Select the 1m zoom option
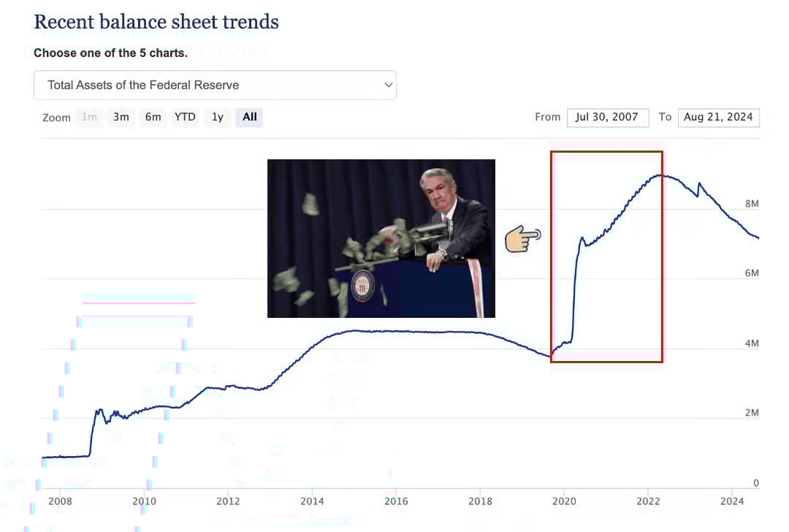Image resolution: width=789 pixels, height=532 pixels. pyautogui.click(x=90, y=117)
